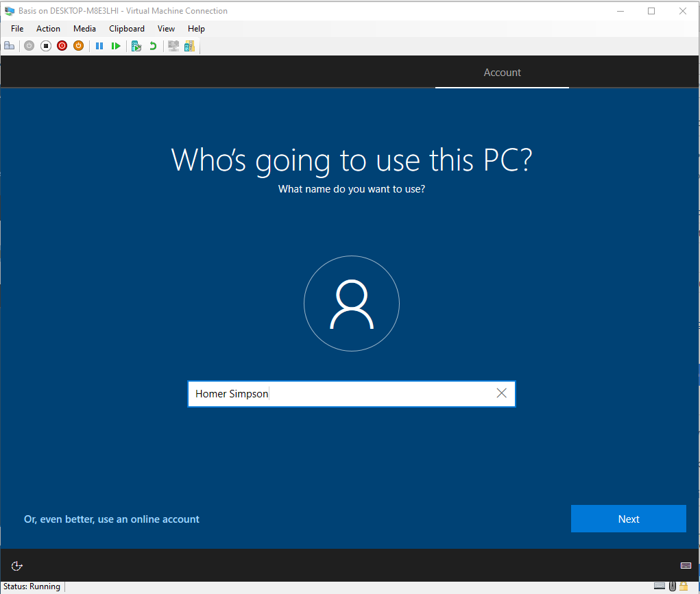Open Ease of Access icon at bottom-left

click(17, 566)
